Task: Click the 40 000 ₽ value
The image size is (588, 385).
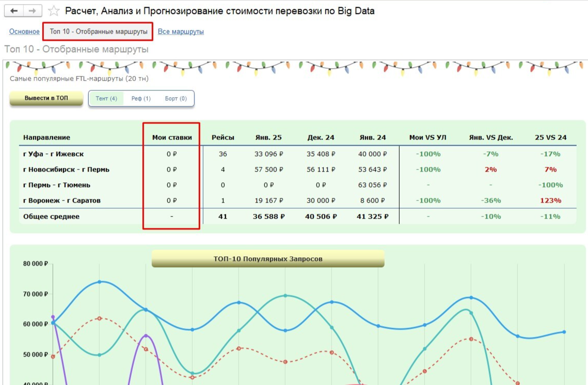Action: coord(372,154)
